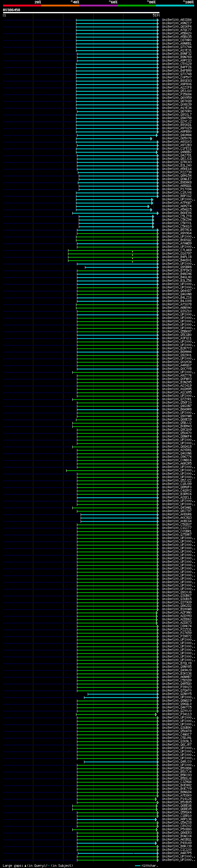Select the hit label UniRef100_A7PKW7
The width and height of the screenshot is (197, 868).
tap(177, 203)
